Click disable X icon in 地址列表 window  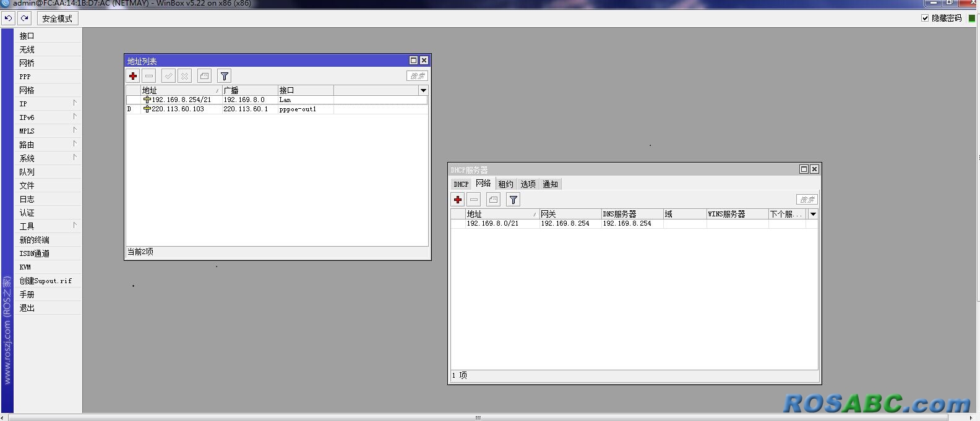(184, 76)
